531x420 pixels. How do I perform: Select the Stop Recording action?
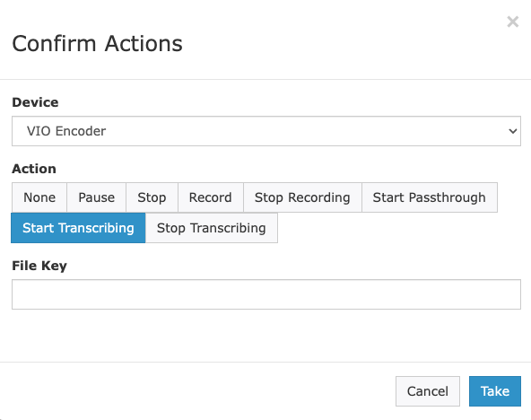[x=302, y=197]
